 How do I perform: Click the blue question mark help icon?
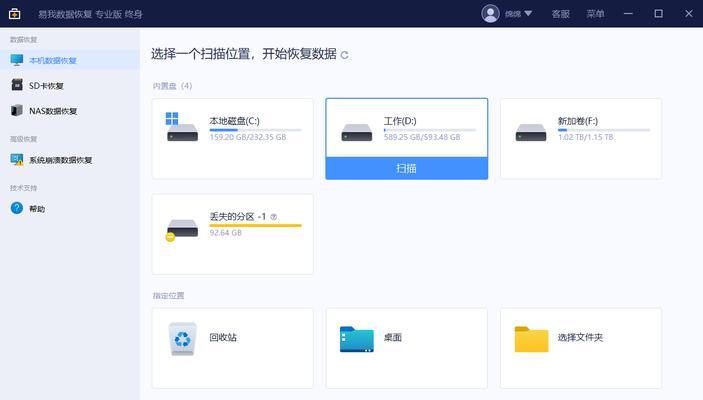(17, 208)
